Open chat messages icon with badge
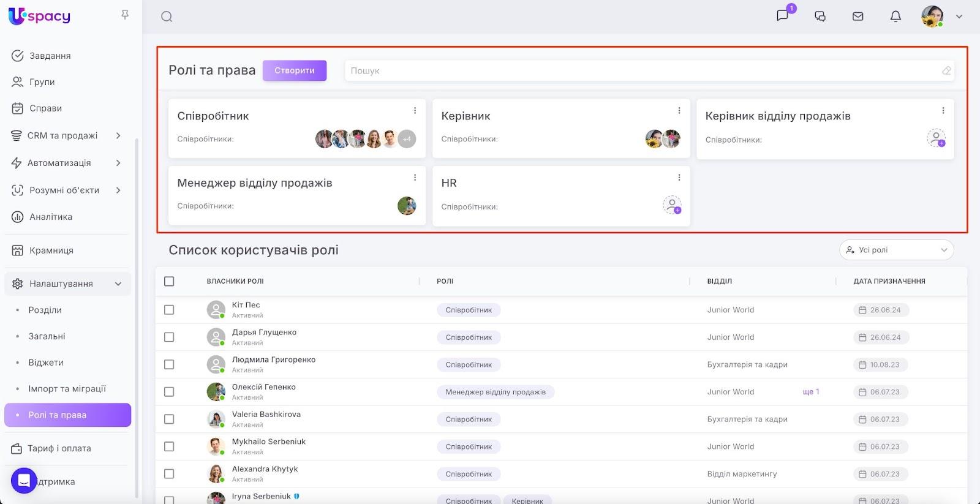The height and width of the screenshot is (504, 980). coord(783,15)
